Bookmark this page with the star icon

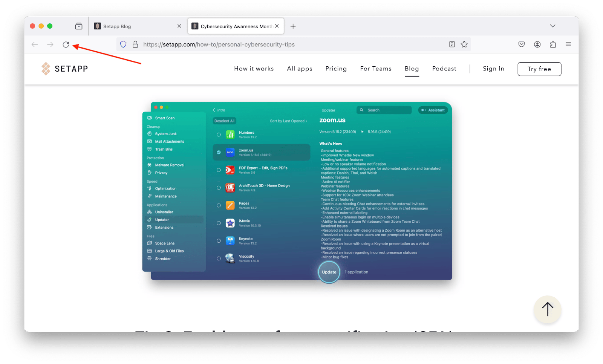pyautogui.click(x=464, y=44)
